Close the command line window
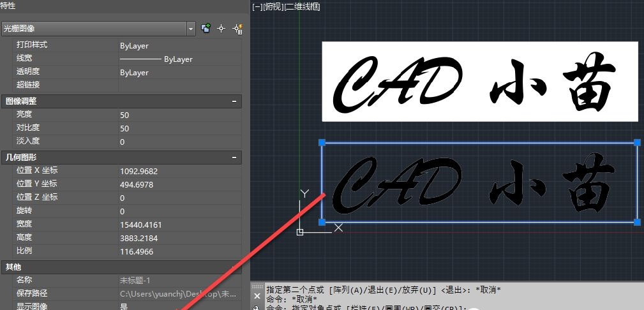The width and height of the screenshot is (644, 310). (257, 296)
